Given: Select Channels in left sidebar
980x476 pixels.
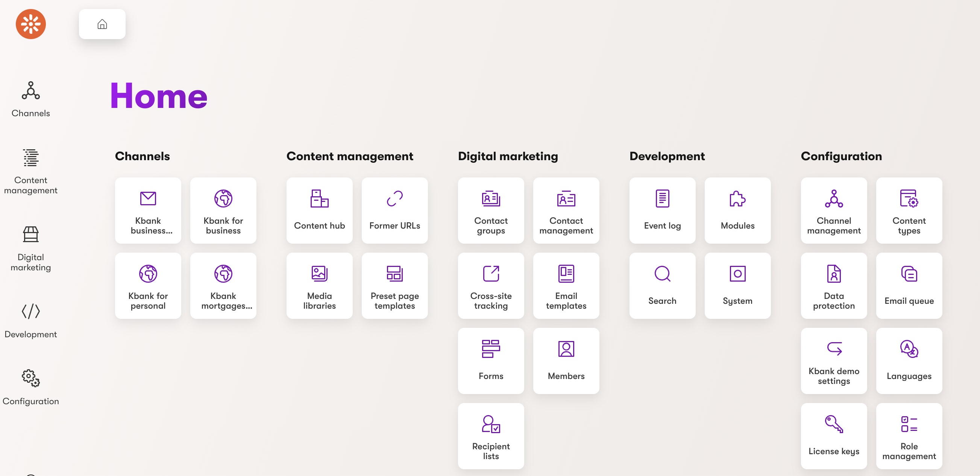Looking at the screenshot, I should click(30, 99).
